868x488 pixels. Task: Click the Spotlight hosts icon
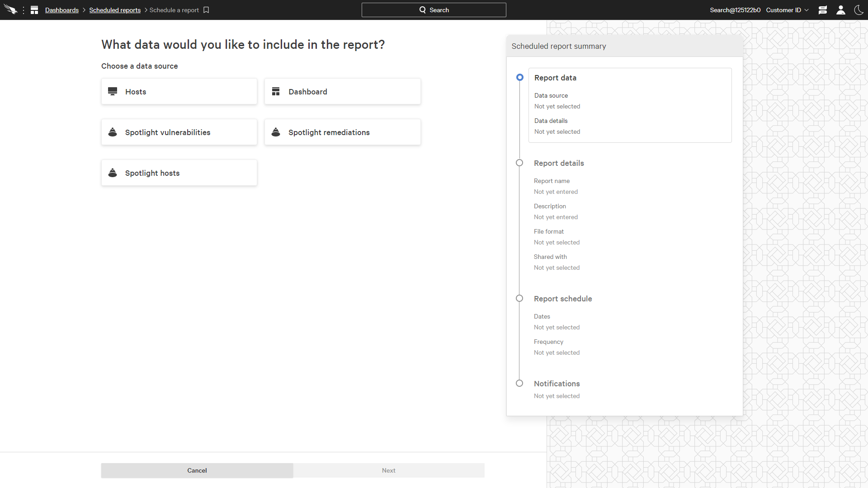click(x=113, y=172)
